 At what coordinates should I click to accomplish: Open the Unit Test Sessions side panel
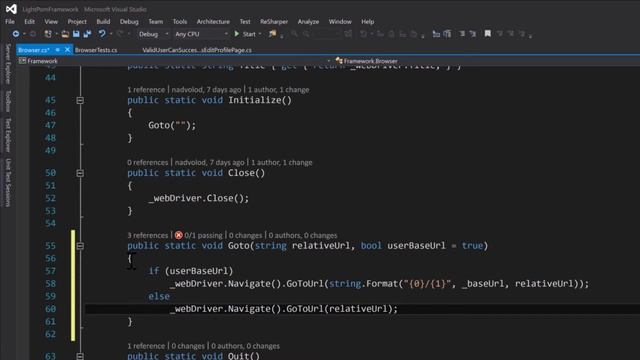coord(8,182)
